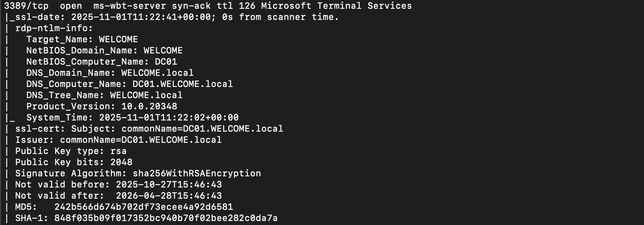Click the ssl-cert Subject commonName value

pyautogui.click(x=202, y=129)
